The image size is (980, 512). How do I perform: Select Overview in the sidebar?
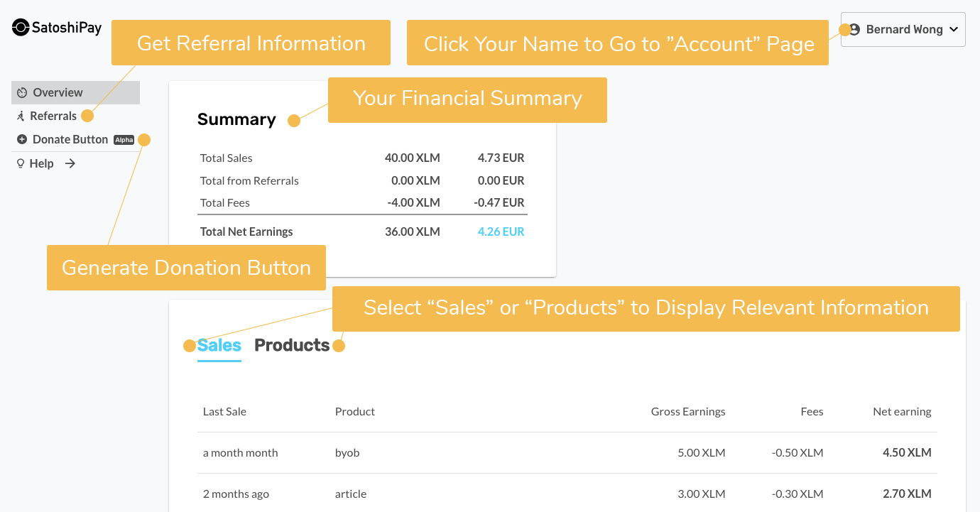58,93
